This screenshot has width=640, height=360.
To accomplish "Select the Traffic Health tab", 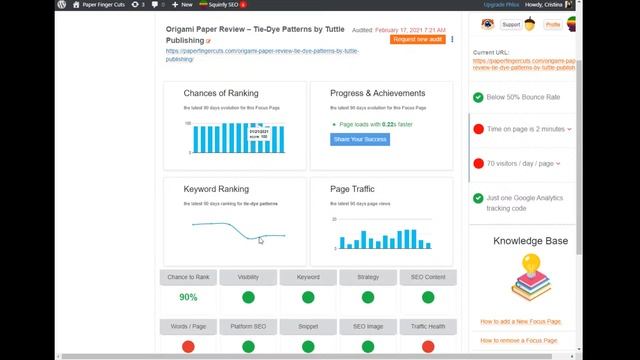I will [428, 326].
